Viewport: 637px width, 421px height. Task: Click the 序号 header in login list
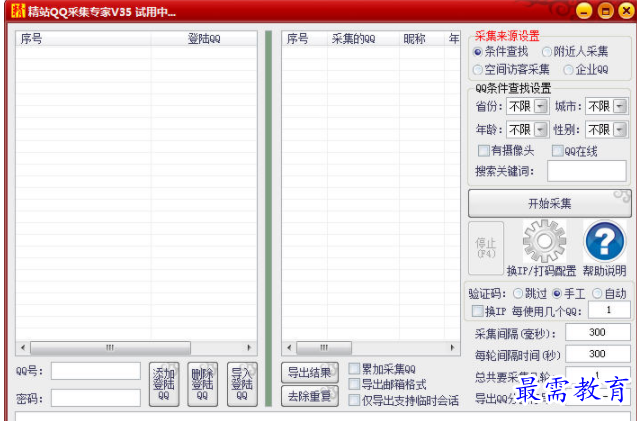(83, 39)
